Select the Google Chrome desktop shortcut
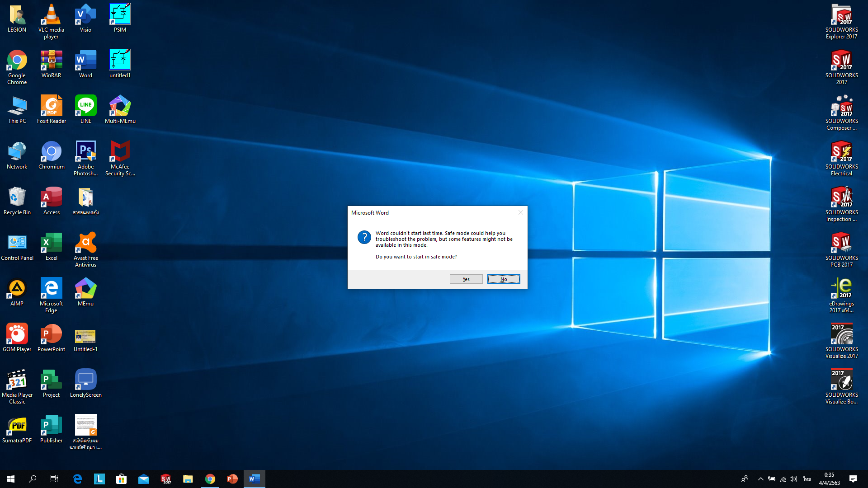Screen dimensions: 868x488 point(17,67)
